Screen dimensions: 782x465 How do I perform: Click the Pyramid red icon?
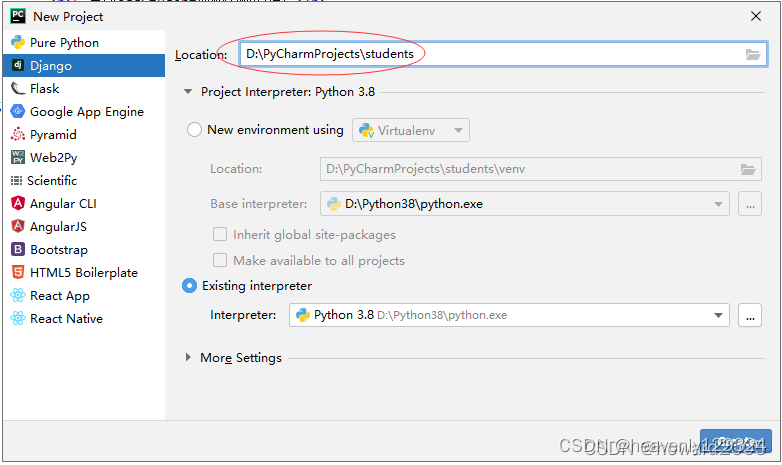[18, 134]
